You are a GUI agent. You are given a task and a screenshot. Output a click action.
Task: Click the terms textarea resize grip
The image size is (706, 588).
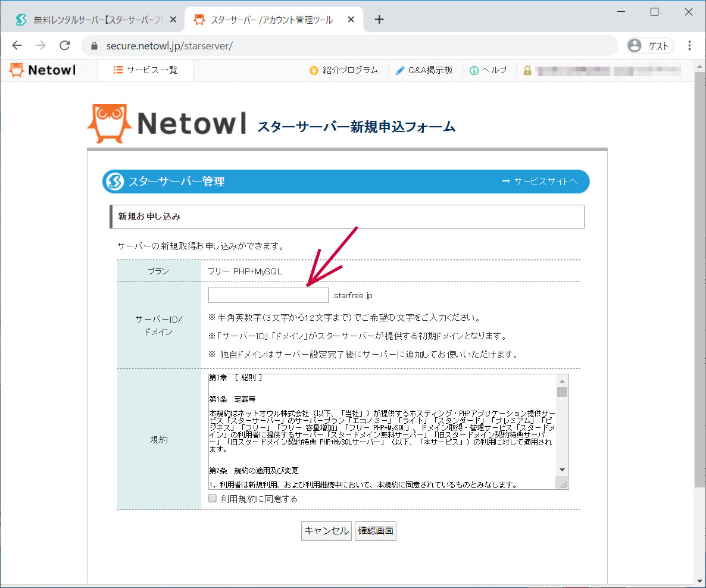pos(562,483)
